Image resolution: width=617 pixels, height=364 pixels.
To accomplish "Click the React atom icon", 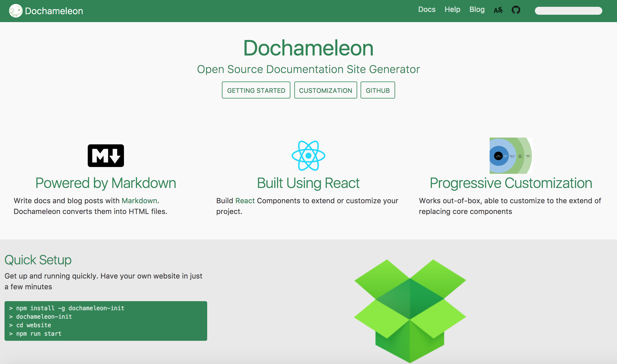I will pos(308,156).
